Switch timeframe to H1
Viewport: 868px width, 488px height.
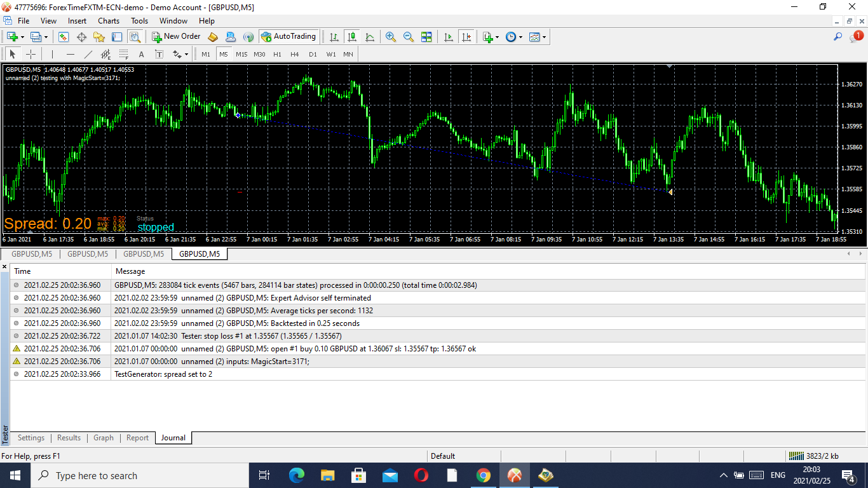tap(277, 54)
